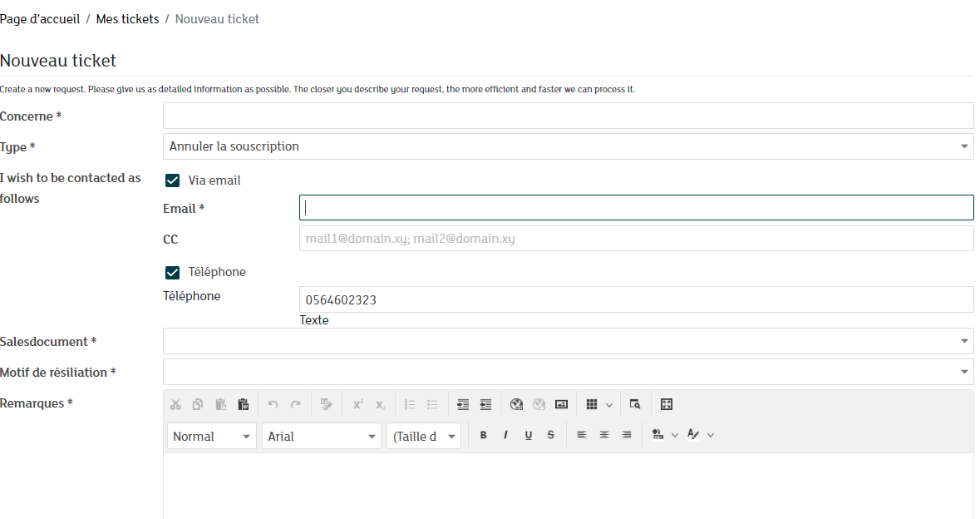The width and height of the screenshot is (980, 519).
Task: Click the center text alignment icon
Action: coord(604,435)
